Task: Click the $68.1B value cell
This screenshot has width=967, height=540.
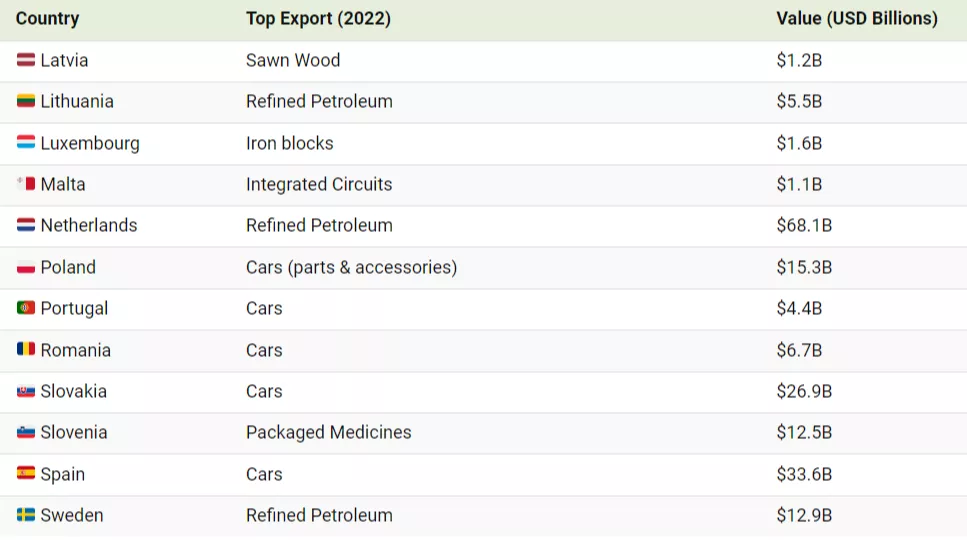Action: (804, 226)
